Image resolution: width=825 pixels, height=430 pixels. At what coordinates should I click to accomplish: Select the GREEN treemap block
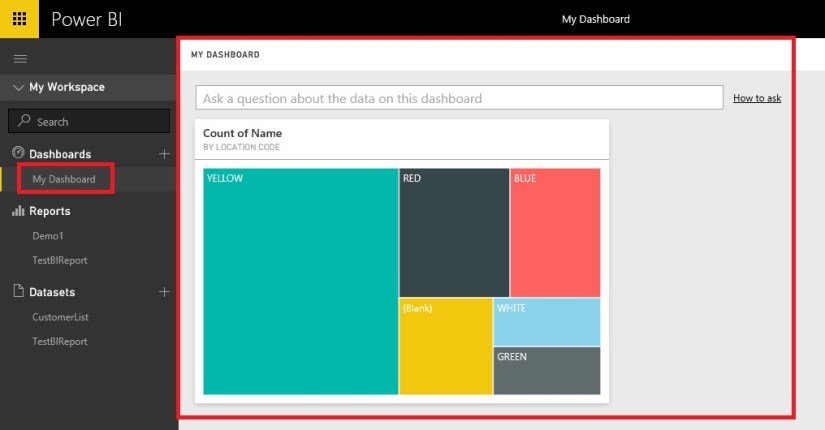coord(547,371)
